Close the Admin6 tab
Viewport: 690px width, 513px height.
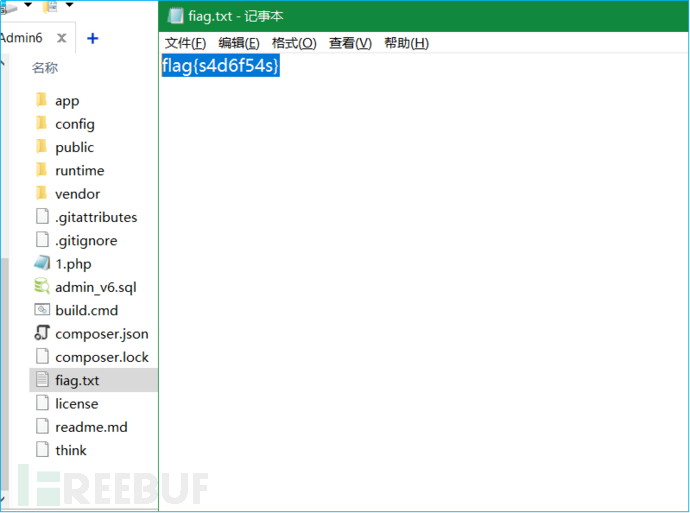(x=62, y=38)
